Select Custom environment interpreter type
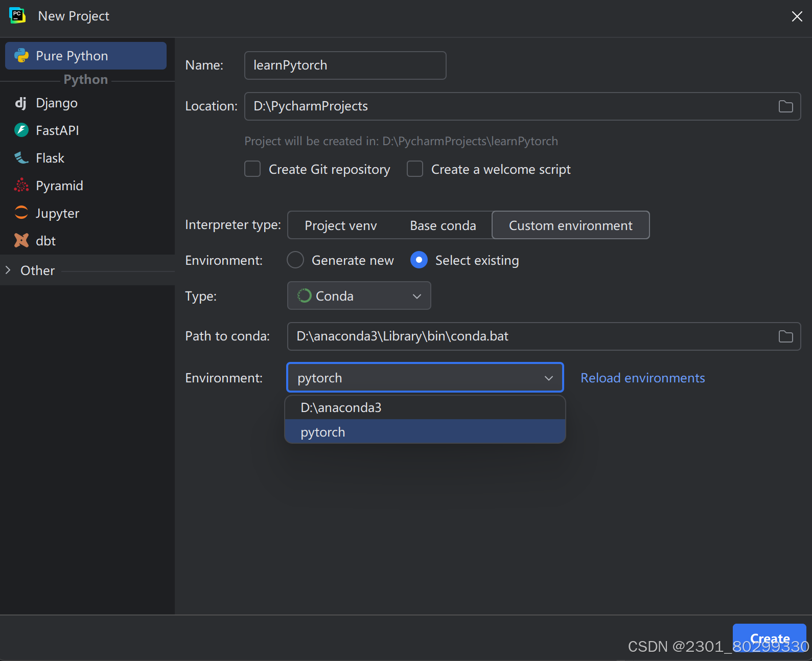Image resolution: width=812 pixels, height=661 pixels. coord(571,225)
